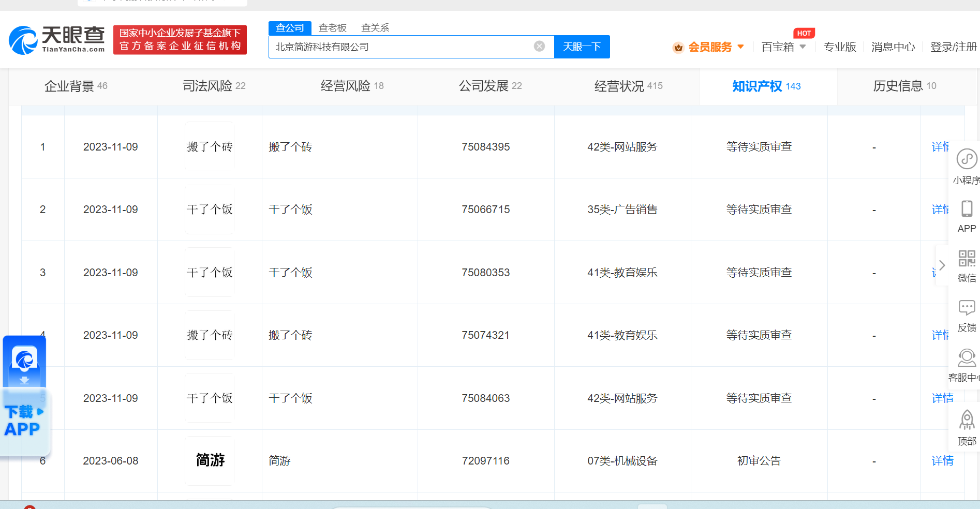Open the customer service headset icon
980x509 pixels.
coord(967,357)
